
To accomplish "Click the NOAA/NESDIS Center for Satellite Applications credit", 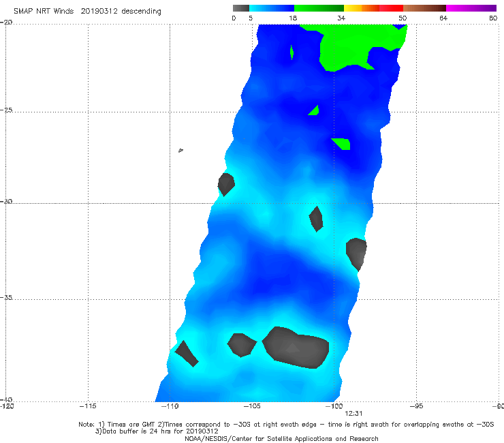I will tap(281, 439).
